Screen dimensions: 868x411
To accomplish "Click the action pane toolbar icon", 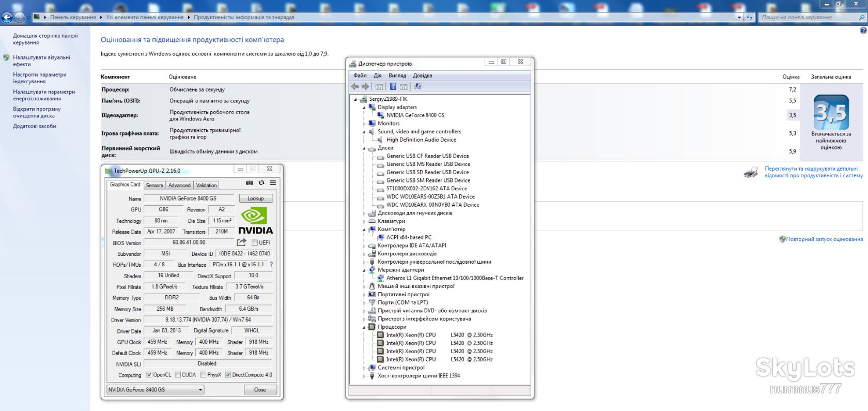I will (x=404, y=86).
